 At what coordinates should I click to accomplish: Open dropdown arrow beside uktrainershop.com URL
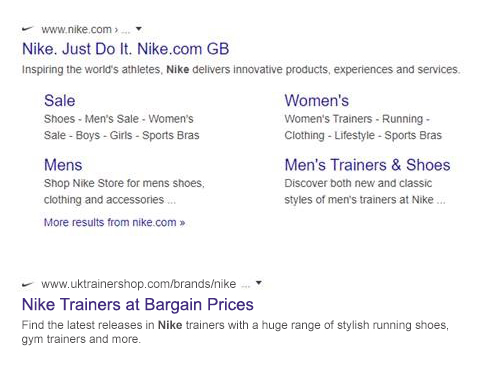tap(259, 283)
